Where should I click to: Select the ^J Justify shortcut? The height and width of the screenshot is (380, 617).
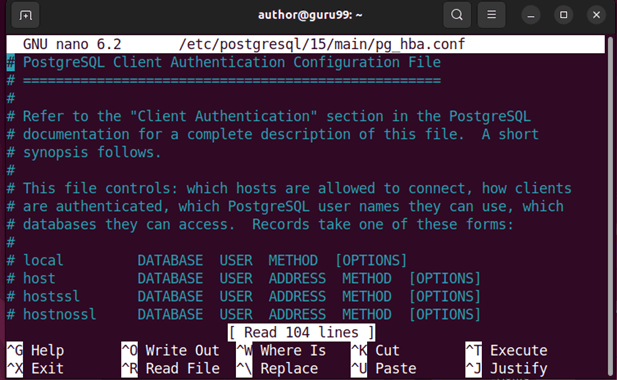click(x=506, y=369)
